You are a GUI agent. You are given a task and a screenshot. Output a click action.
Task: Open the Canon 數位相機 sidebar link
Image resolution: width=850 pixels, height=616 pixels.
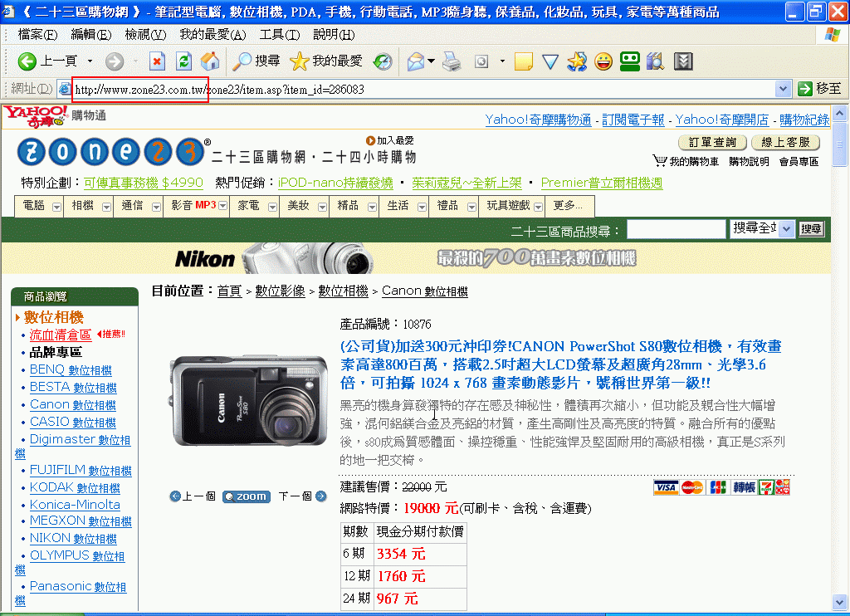[x=73, y=404]
